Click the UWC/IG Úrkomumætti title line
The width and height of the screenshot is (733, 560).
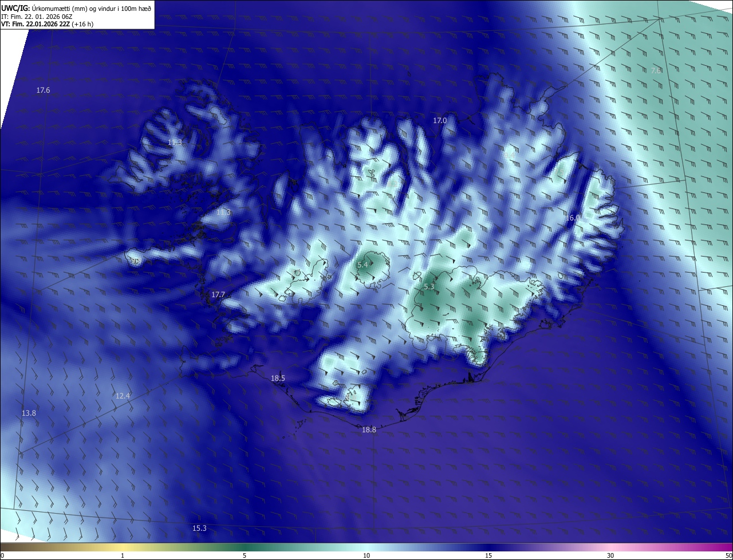tap(76, 7)
